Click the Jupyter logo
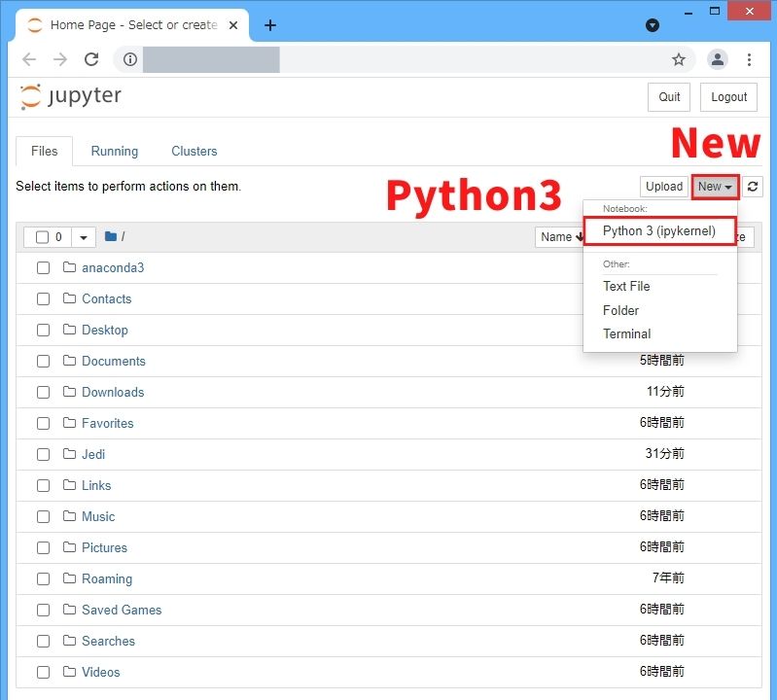The width and height of the screenshot is (777, 700). coord(70,96)
